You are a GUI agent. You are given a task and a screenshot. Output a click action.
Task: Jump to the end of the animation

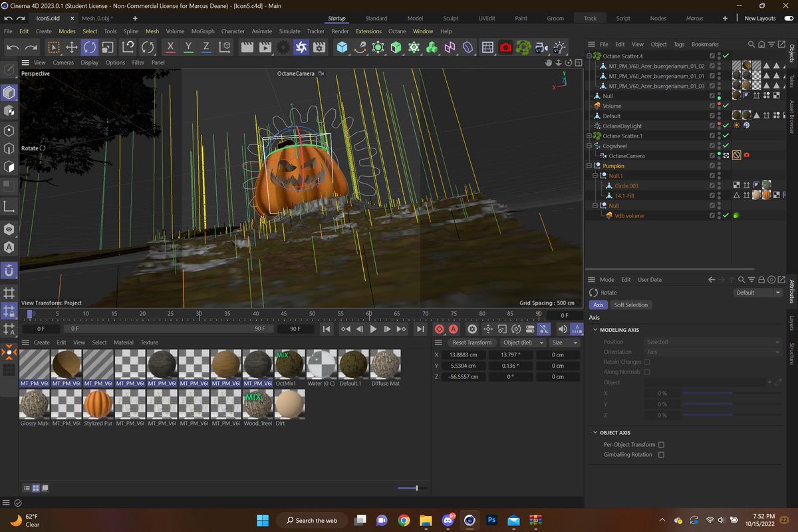pos(420,329)
